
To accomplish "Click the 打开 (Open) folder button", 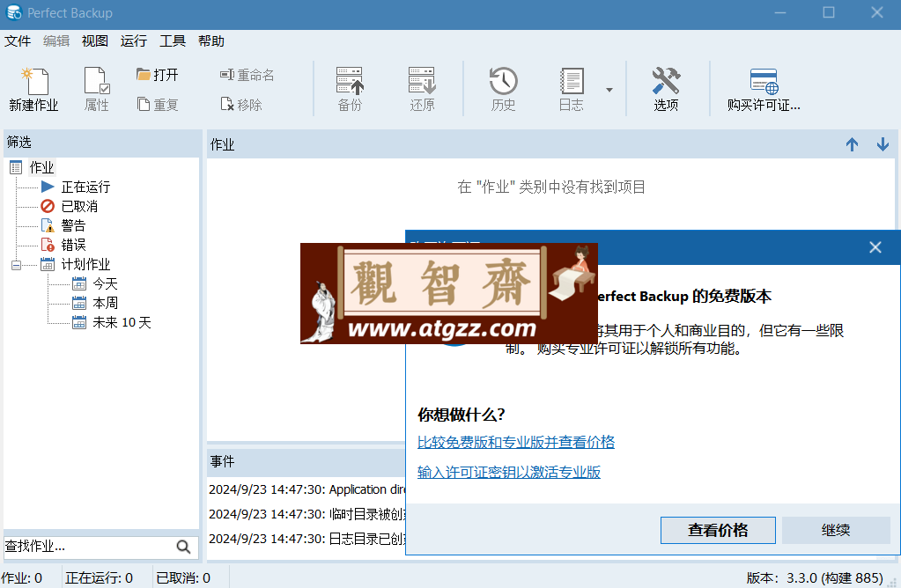I will pyautogui.click(x=158, y=75).
